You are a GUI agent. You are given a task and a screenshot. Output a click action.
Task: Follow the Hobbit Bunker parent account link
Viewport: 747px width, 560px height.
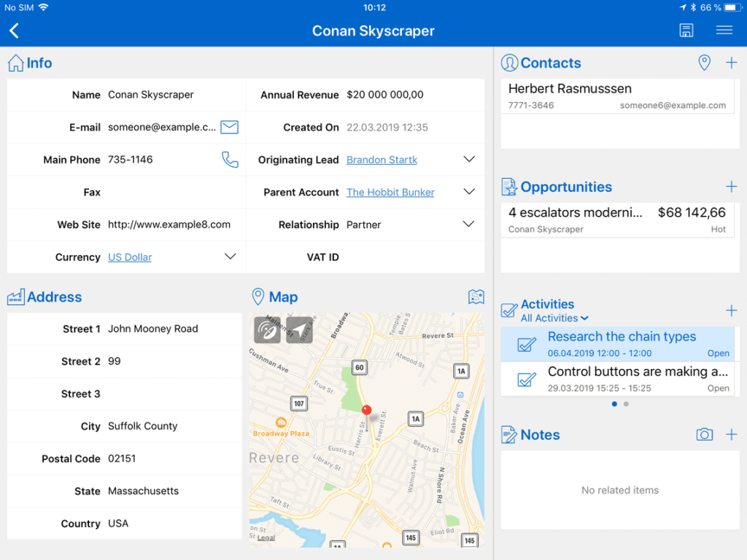coord(390,192)
